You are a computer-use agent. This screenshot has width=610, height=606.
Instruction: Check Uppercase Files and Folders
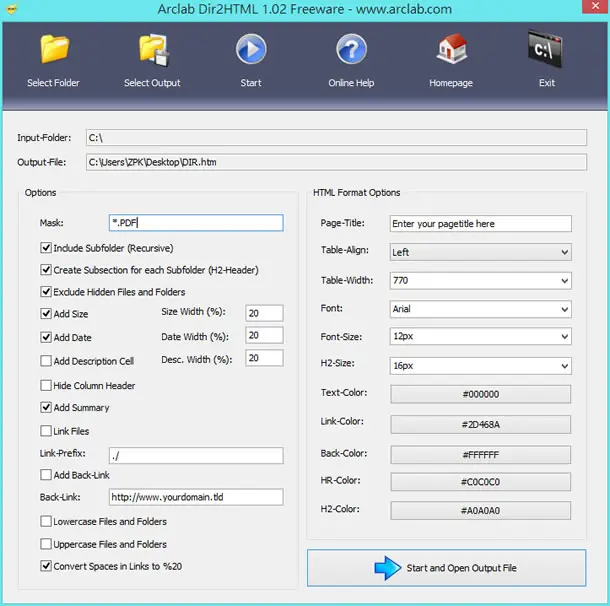(46, 544)
